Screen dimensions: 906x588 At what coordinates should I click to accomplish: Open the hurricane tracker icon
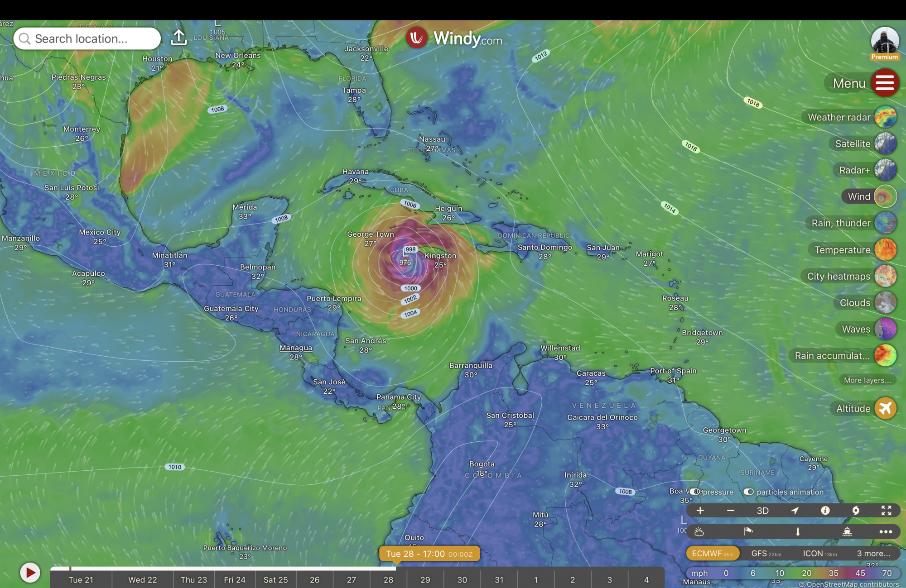click(856, 511)
